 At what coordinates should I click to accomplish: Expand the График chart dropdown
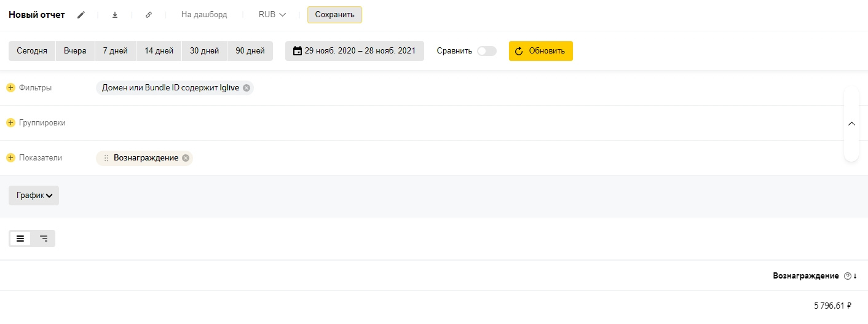(x=34, y=196)
